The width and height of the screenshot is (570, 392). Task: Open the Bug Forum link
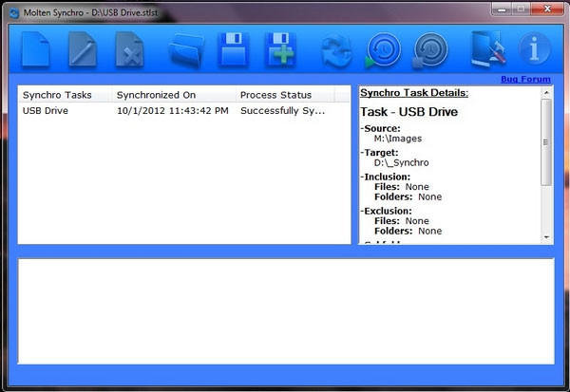pyautogui.click(x=525, y=79)
